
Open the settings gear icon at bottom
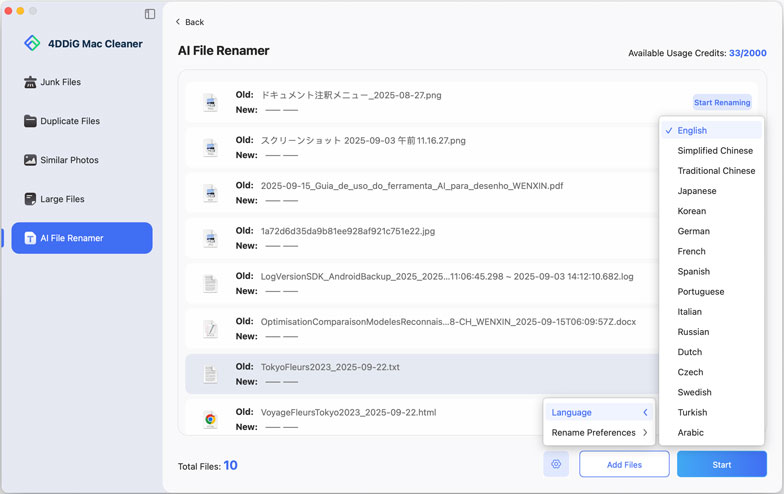[x=556, y=464]
